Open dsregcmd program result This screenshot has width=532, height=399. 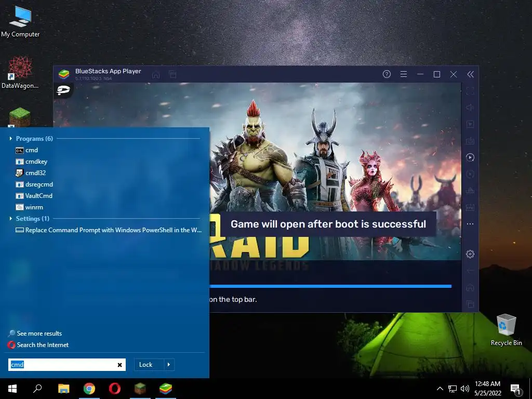click(x=34, y=184)
